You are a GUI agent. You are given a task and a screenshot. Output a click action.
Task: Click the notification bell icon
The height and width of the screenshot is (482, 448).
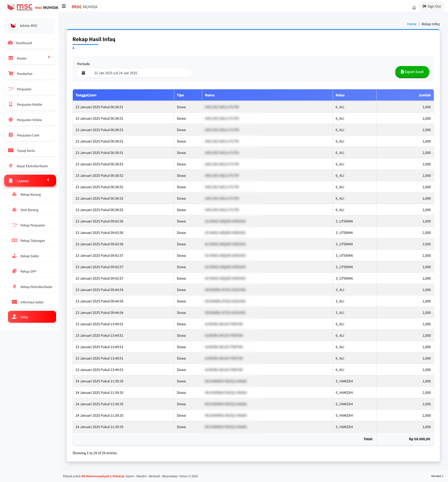pos(414,8)
